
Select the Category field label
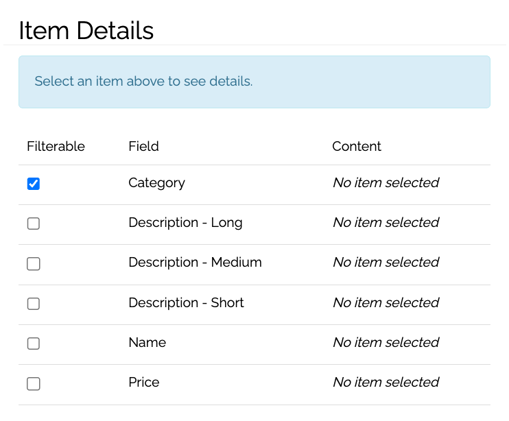click(x=157, y=183)
